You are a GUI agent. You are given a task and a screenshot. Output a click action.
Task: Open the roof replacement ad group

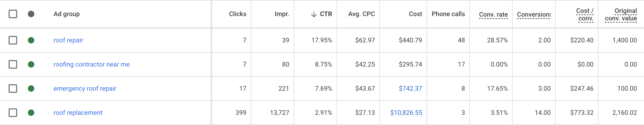(78, 113)
